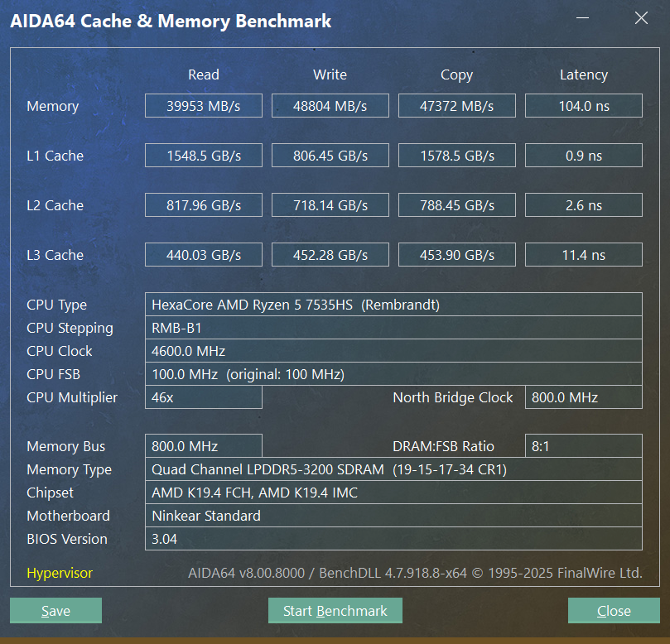670x644 pixels.
Task: Click the Memory Write value field
Action: coord(330,106)
